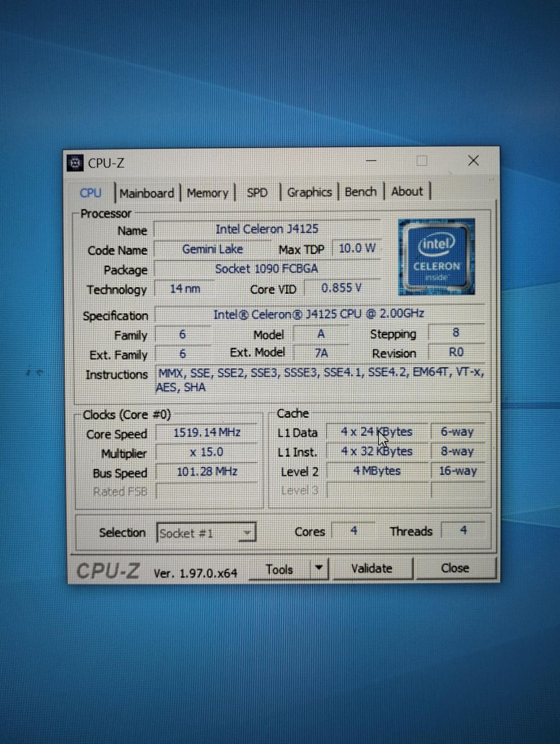
Task: Click the Package value Socket 1090 FCBGA
Action: pos(267,268)
